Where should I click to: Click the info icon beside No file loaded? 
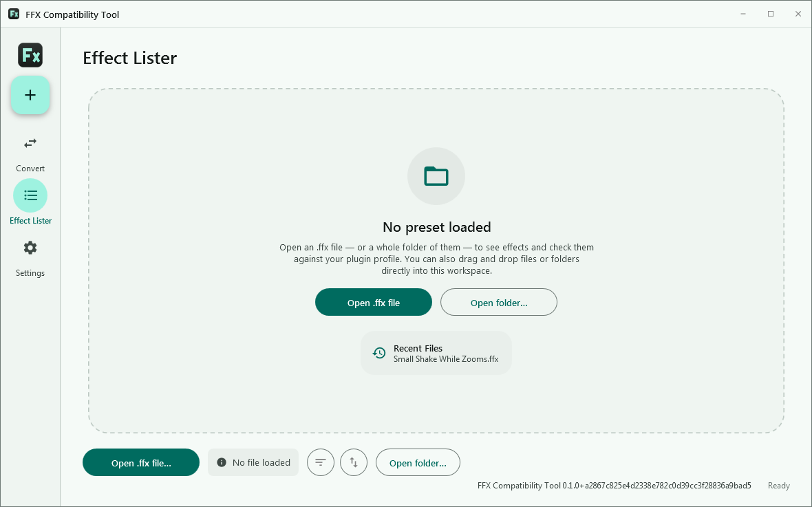click(x=222, y=462)
